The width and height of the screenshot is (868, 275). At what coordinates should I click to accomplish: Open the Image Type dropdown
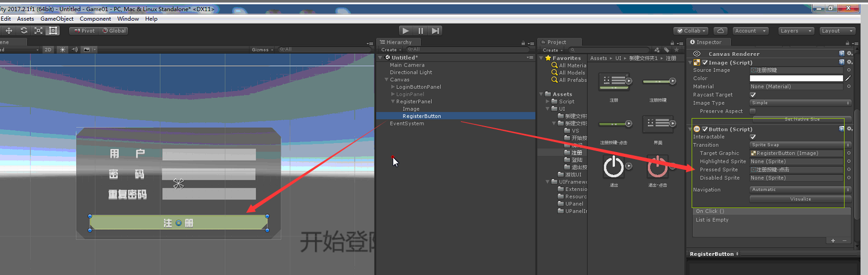click(800, 103)
